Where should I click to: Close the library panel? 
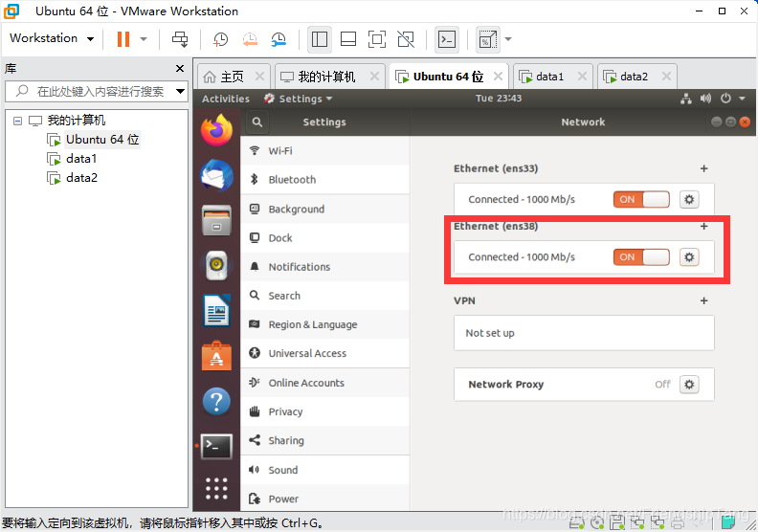pos(180,69)
